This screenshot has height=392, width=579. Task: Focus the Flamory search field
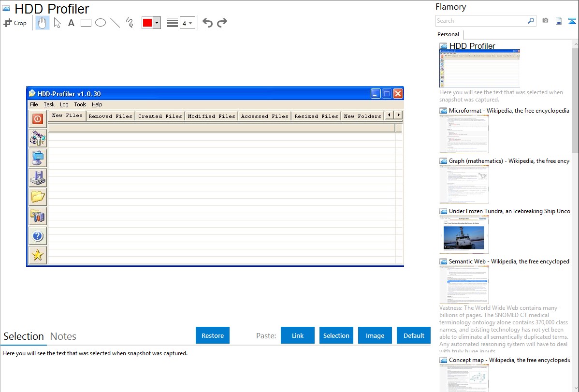[481, 21]
